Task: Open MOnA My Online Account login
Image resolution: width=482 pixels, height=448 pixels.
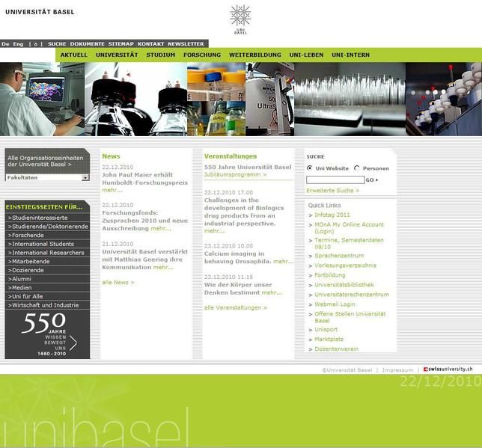Action: pyautogui.click(x=349, y=227)
